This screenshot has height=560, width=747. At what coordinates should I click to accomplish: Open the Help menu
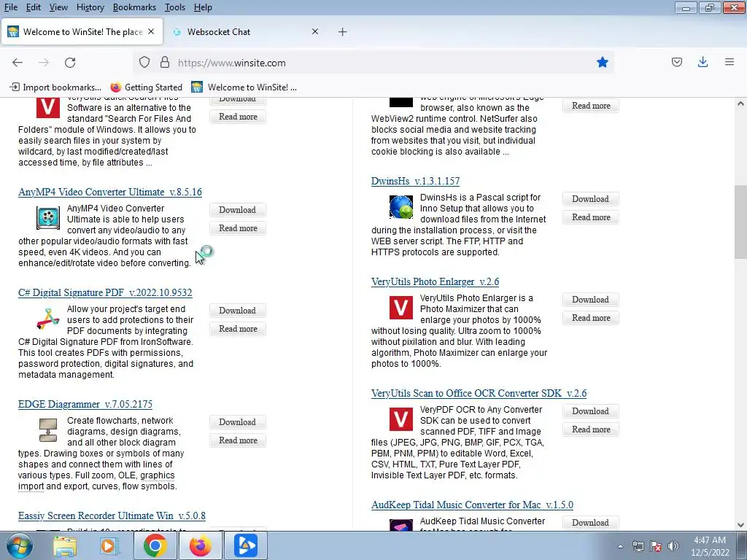[203, 7]
